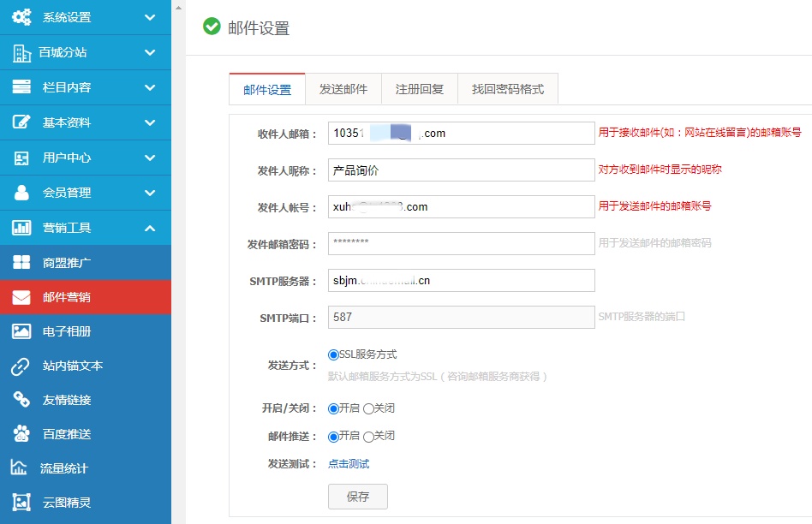Switch to the 找回密码格式 tab
This screenshot has width=812, height=524.
point(508,89)
